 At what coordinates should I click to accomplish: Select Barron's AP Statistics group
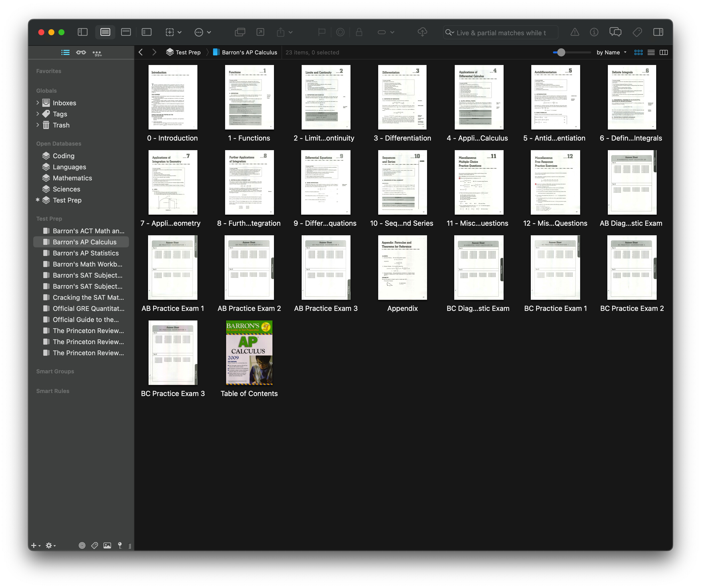click(85, 253)
